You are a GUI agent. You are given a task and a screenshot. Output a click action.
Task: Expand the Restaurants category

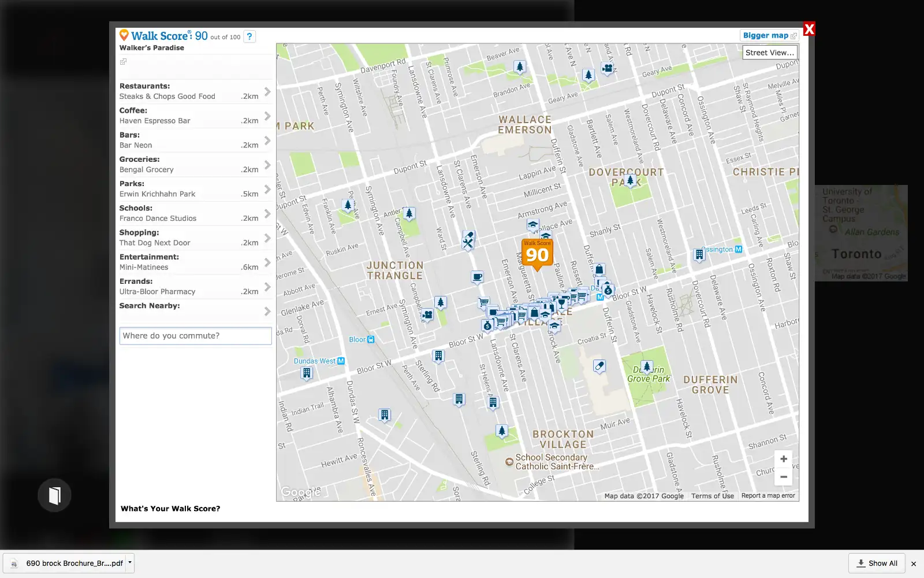(267, 91)
